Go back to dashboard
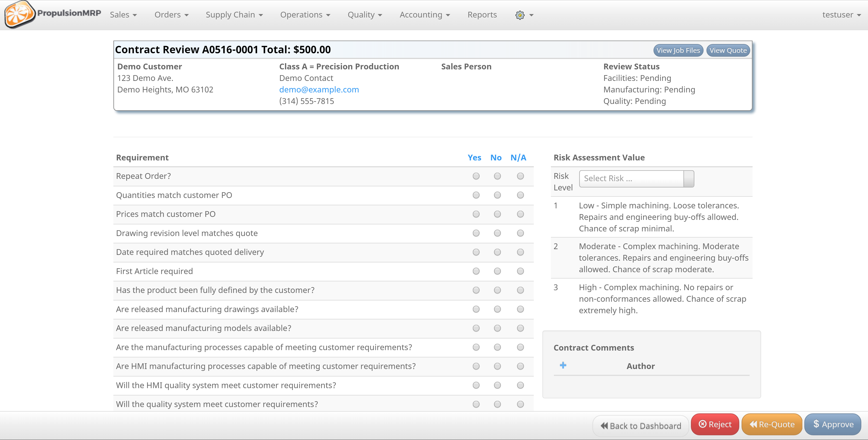This screenshot has width=868, height=440. click(640, 426)
